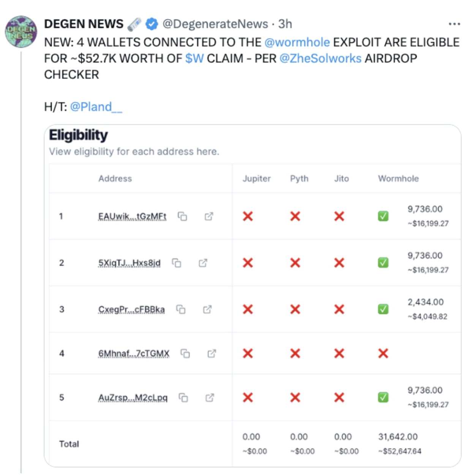Click the green Wormhole eligibility check for row 1
This screenshot has height=476, width=471.
[x=384, y=216]
